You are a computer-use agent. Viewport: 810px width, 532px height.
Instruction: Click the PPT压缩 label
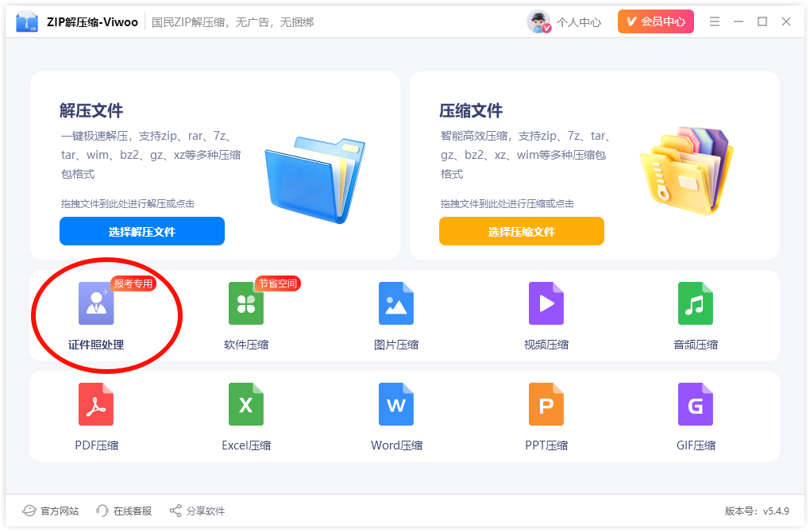click(546, 445)
